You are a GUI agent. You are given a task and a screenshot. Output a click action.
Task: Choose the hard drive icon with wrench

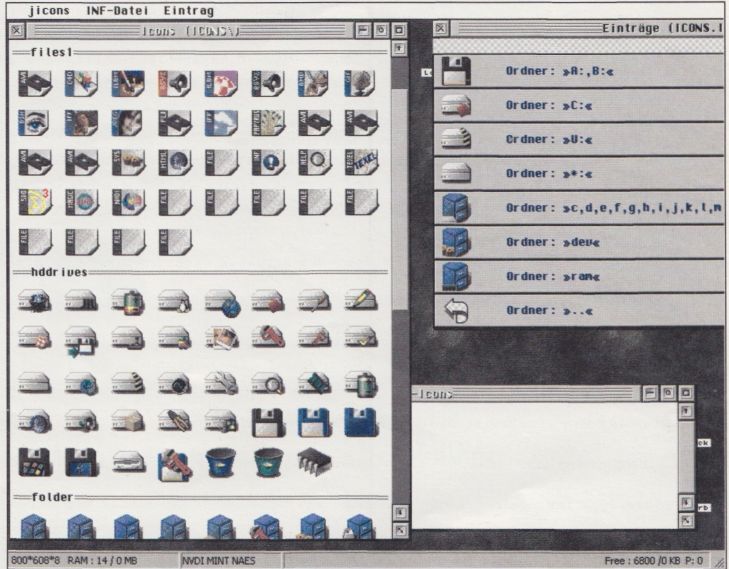coord(221,381)
